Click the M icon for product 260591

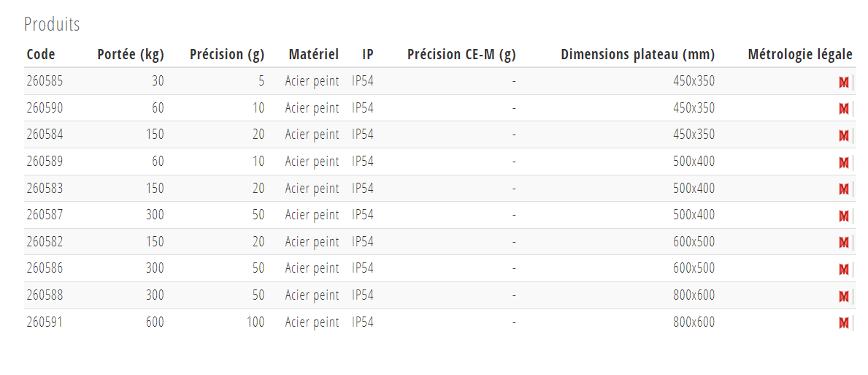click(x=844, y=322)
